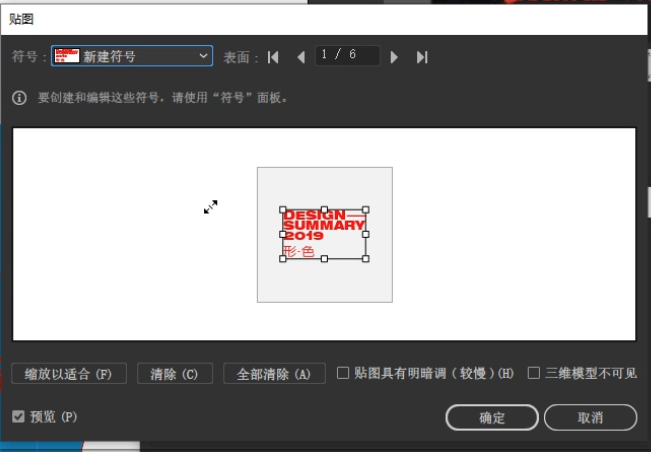Select the top-right bounding box handle
The width and height of the screenshot is (651, 452).
[x=366, y=210]
